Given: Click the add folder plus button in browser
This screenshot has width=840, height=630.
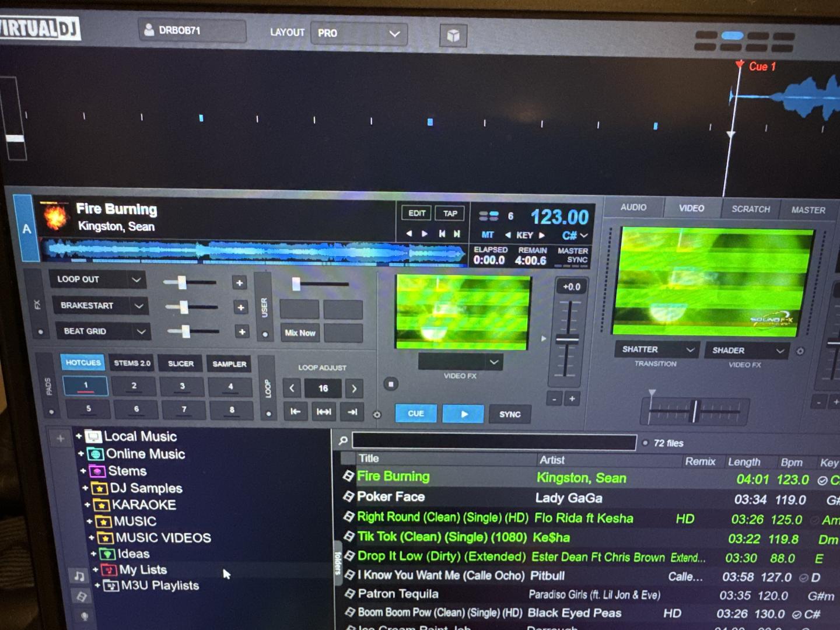Looking at the screenshot, I should 60,438.
